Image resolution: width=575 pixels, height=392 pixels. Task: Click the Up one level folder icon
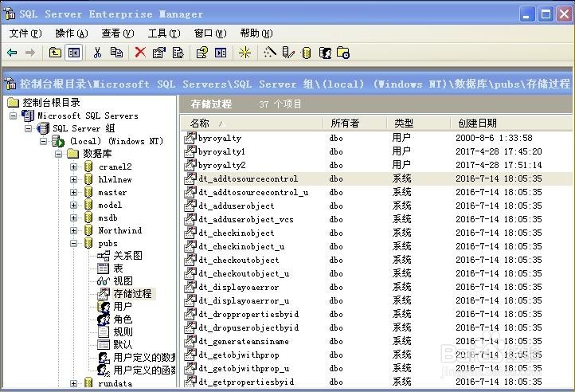coord(55,53)
